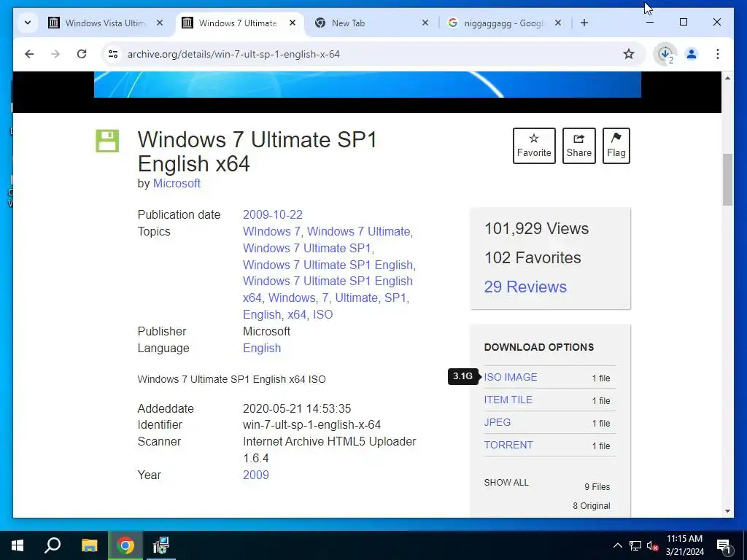This screenshot has height=560, width=747.
Task: Click the 8 Original files link
Action: (x=591, y=506)
